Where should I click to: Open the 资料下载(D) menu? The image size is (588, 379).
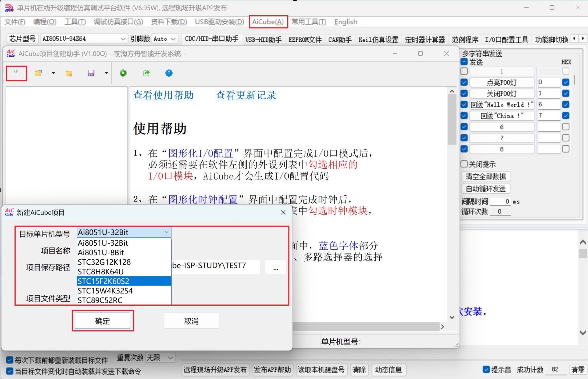tap(169, 22)
